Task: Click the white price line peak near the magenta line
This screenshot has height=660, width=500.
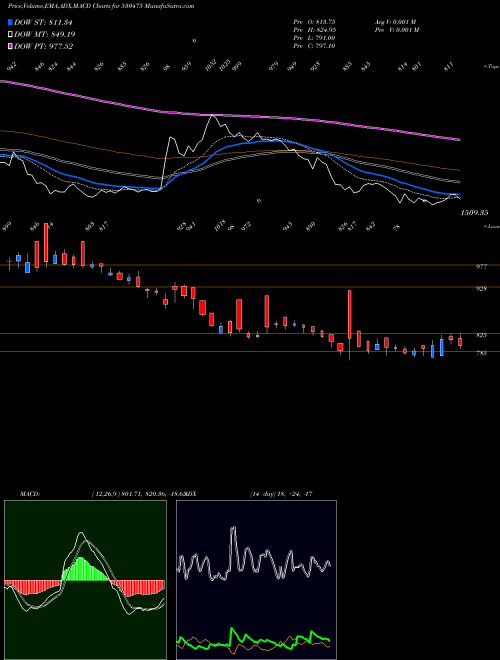Action: coord(213,116)
